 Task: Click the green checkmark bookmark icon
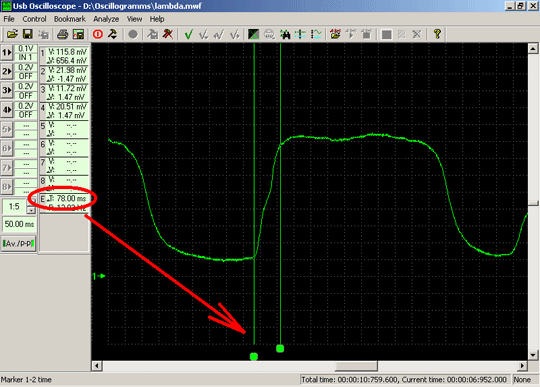coord(188,34)
